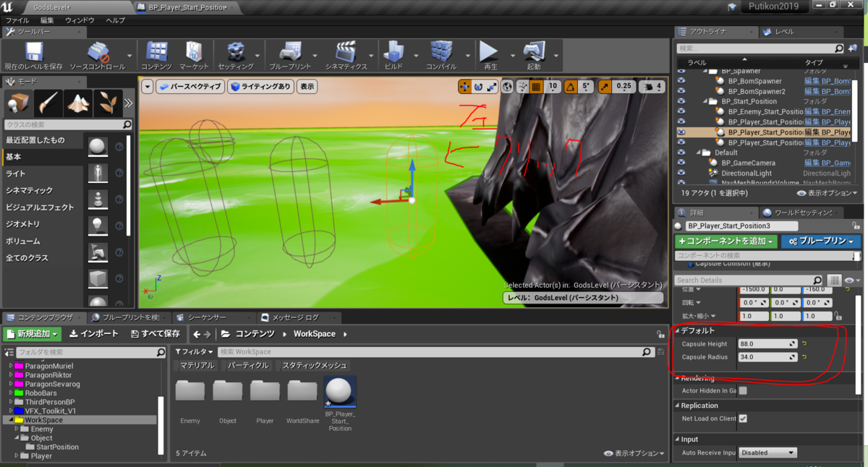The width and height of the screenshot is (868, 467).
Task: Select Place mode cube icon in Modes
Action: coord(19,103)
